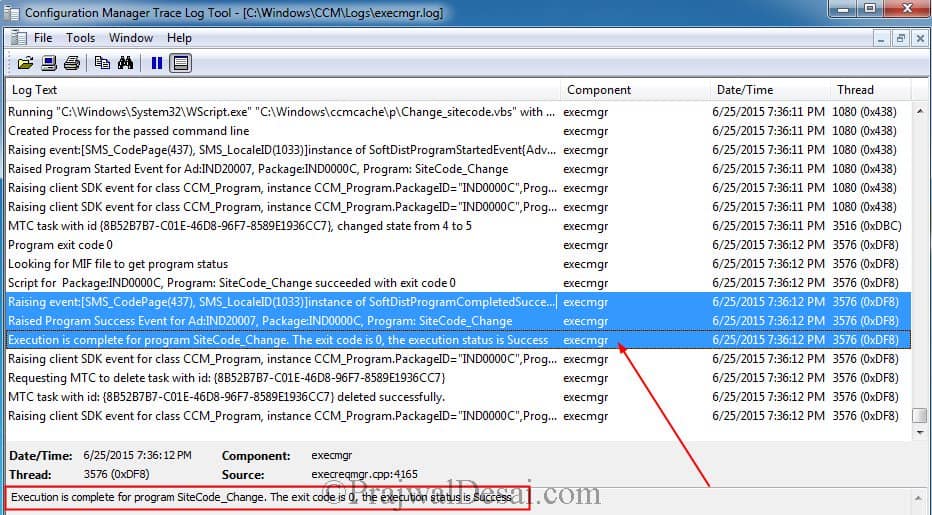This screenshot has width=932, height=515.
Task: Select the SoftDistProgramCompletedSuccess raising event row
Action: [x=458, y=302]
